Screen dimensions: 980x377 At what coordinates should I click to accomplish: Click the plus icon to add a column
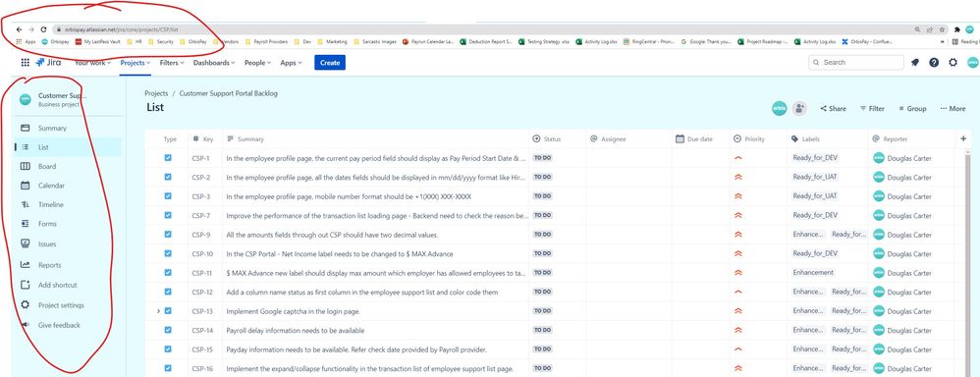[x=963, y=138]
